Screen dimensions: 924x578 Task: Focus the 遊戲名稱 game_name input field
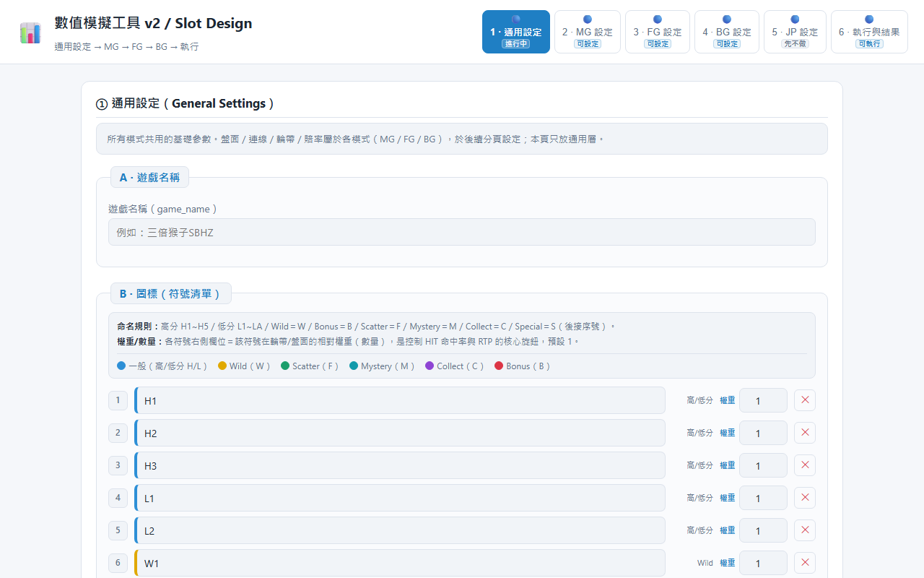click(462, 232)
